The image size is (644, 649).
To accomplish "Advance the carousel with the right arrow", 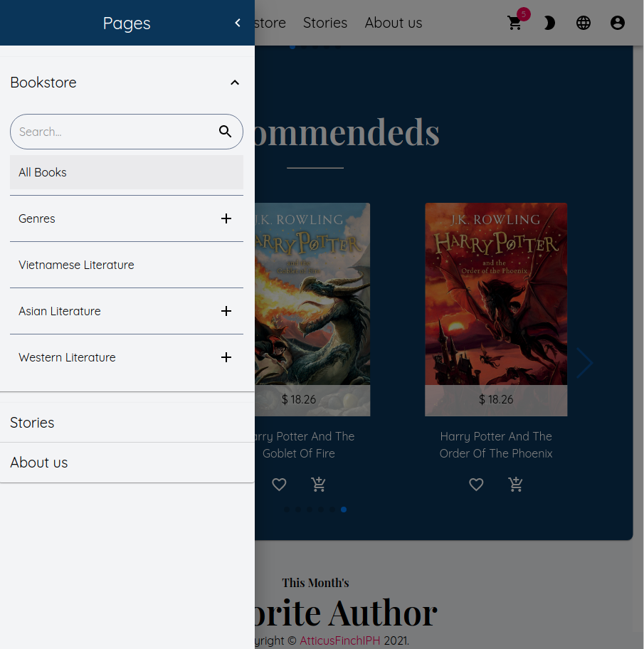I will [x=584, y=363].
